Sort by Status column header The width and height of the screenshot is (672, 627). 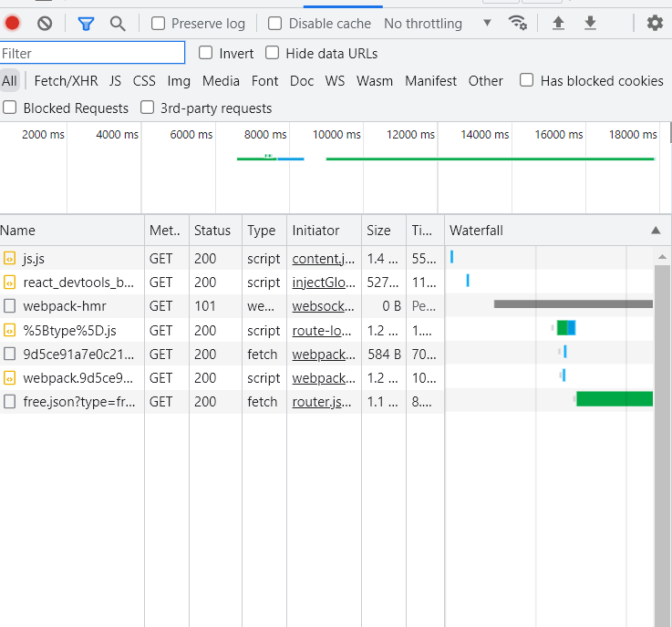(215, 231)
